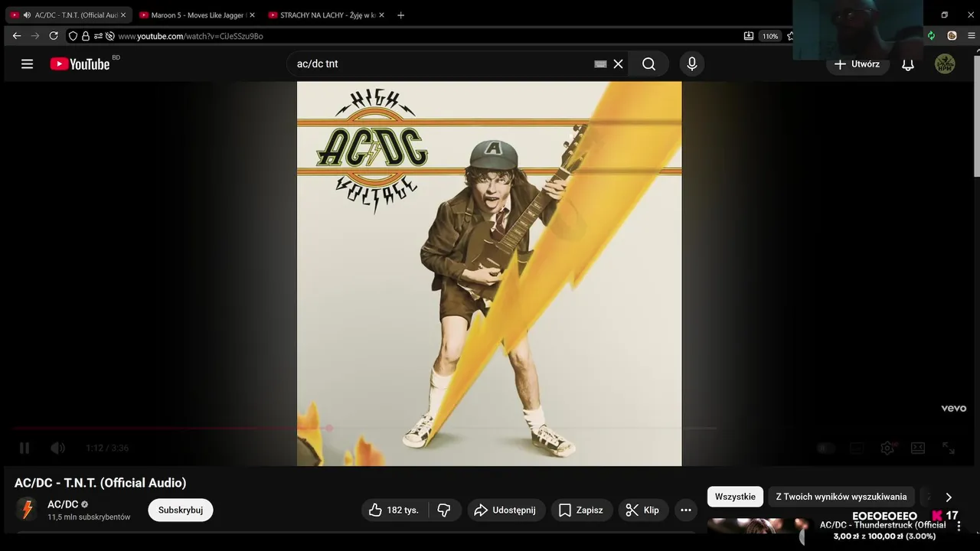Reload the current page
The image size is (980, 551).
click(54, 36)
